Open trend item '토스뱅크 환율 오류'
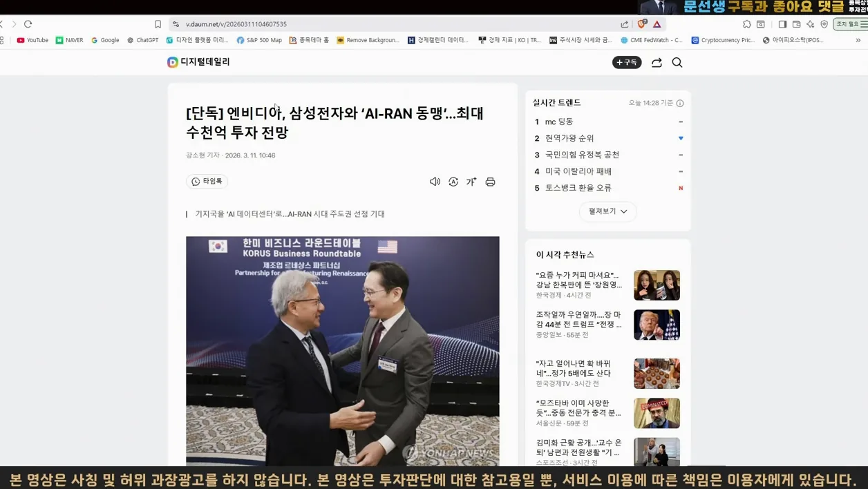 pyautogui.click(x=578, y=188)
